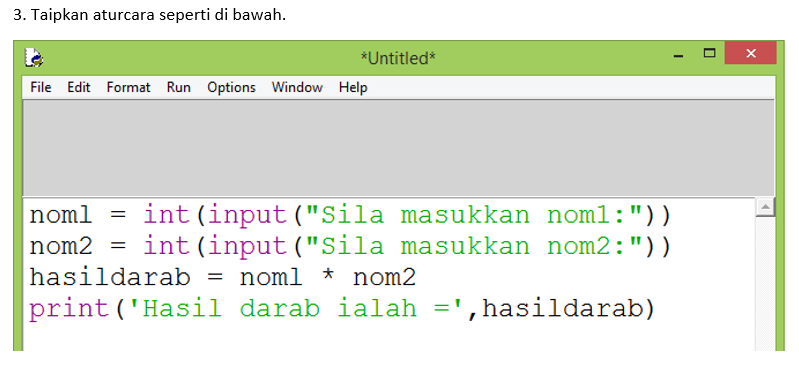Maximize the Untitled window
This screenshot has width=799, height=372.
point(709,53)
